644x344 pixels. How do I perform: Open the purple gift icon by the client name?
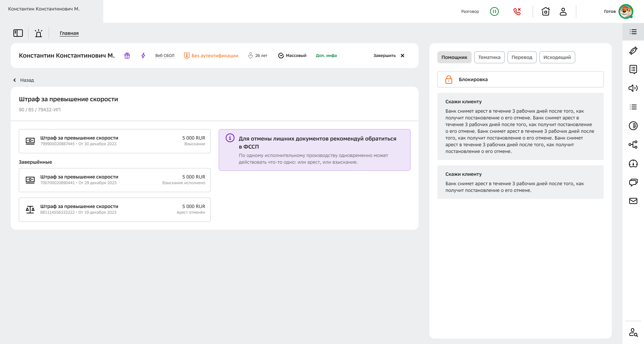pyautogui.click(x=127, y=56)
